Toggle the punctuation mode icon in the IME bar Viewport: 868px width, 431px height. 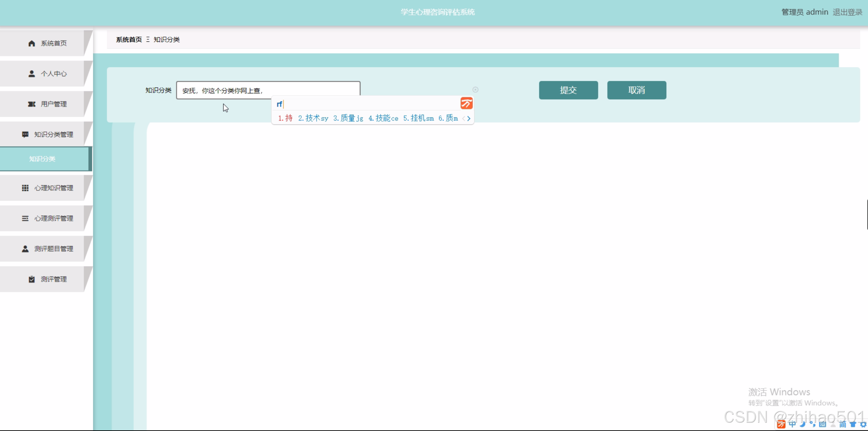[813, 424]
